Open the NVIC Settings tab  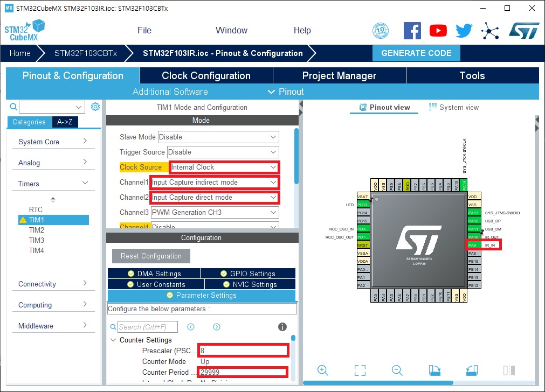(250, 284)
